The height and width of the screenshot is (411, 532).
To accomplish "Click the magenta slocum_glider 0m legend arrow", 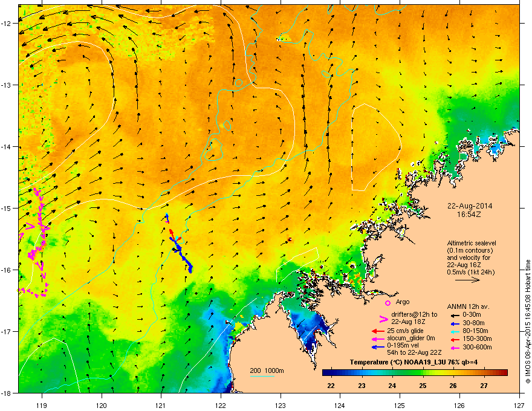I will (x=378, y=338).
